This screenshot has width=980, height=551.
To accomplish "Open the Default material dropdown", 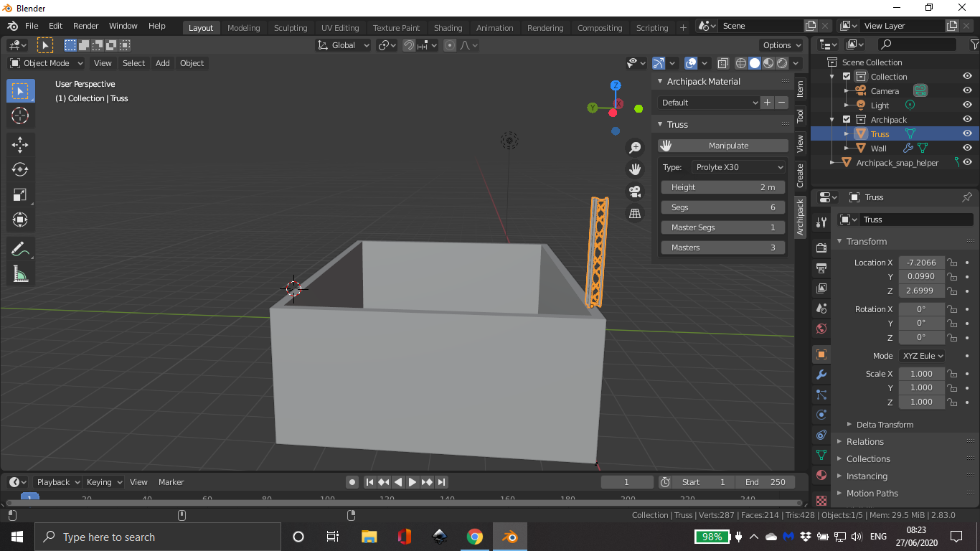I will point(709,103).
